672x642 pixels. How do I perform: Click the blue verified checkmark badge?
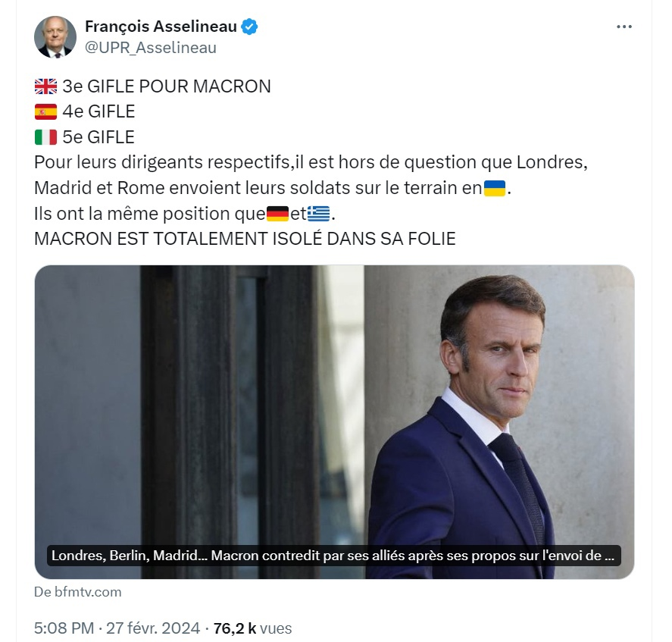pos(250,27)
